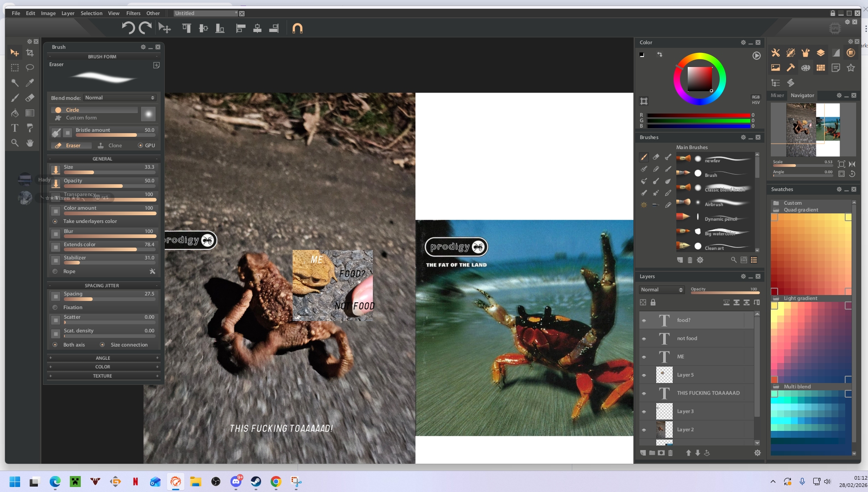The height and width of the screenshot is (492, 868).
Task: Toggle visibility of Layer 5
Action: [644, 375]
